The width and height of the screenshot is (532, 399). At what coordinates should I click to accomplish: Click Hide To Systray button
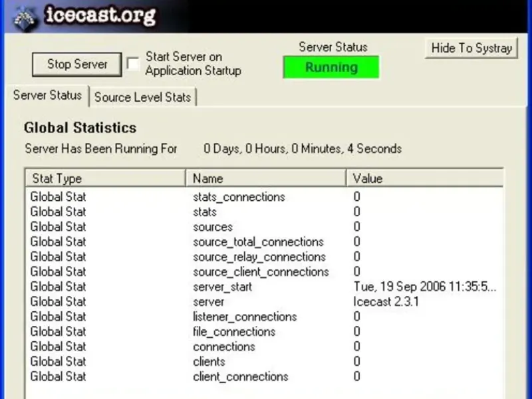click(471, 48)
